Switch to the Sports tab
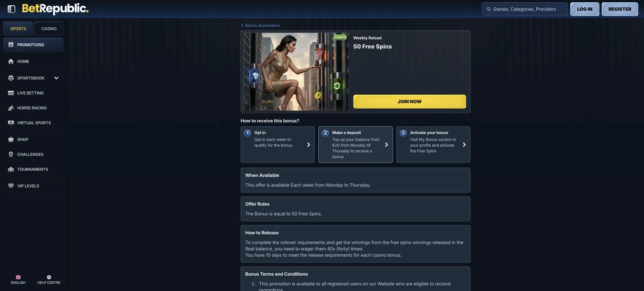The image size is (644, 291). coord(18,29)
